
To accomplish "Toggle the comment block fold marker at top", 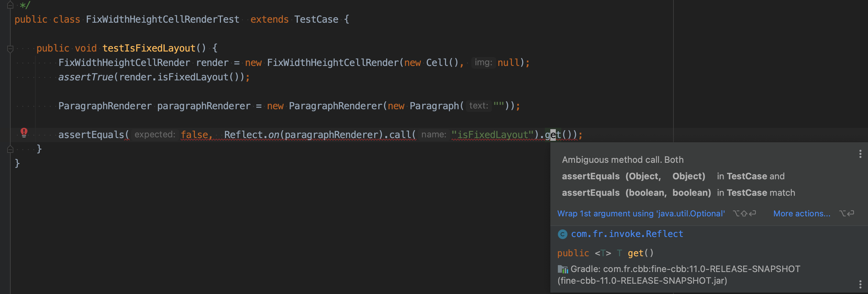I will 10,5.
